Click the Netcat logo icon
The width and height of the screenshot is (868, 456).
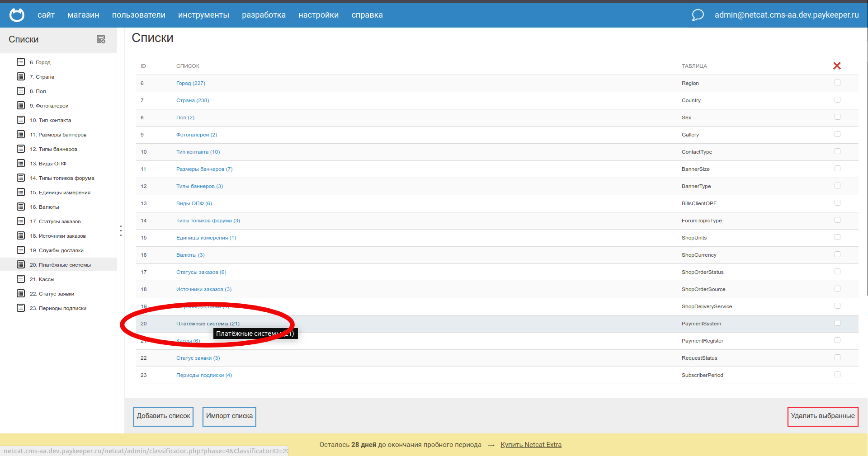click(17, 15)
